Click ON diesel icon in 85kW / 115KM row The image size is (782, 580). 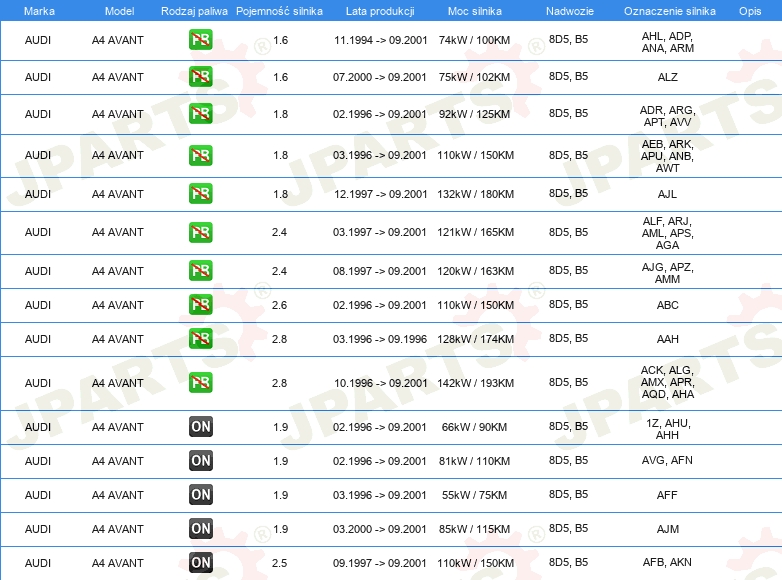pyautogui.click(x=200, y=529)
